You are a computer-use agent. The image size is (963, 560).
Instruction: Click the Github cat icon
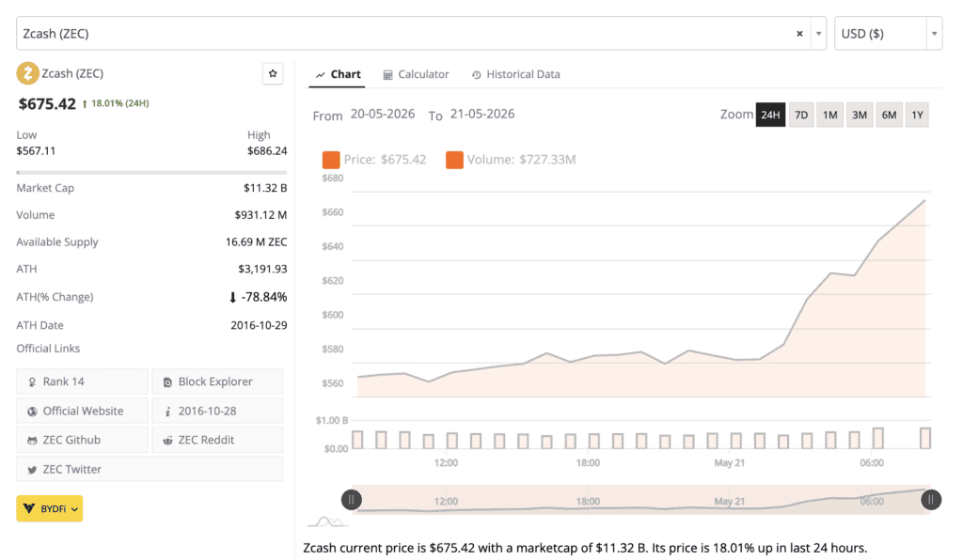[x=32, y=441]
